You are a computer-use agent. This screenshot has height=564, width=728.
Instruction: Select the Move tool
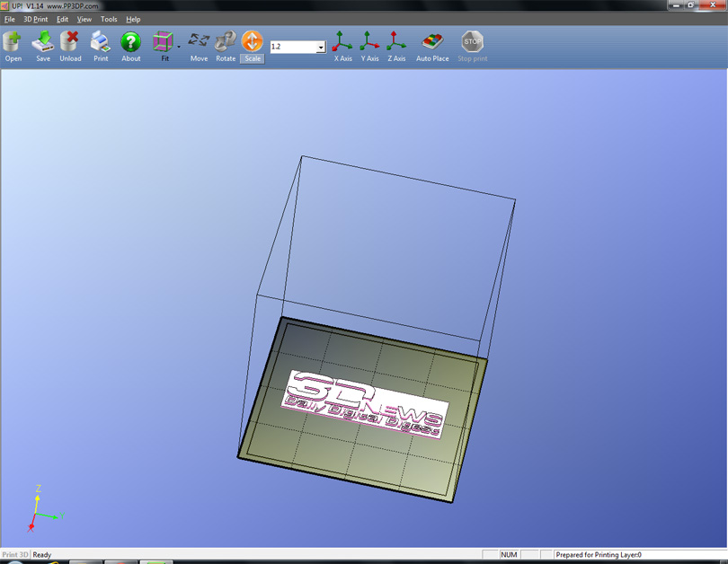(x=199, y=46)
